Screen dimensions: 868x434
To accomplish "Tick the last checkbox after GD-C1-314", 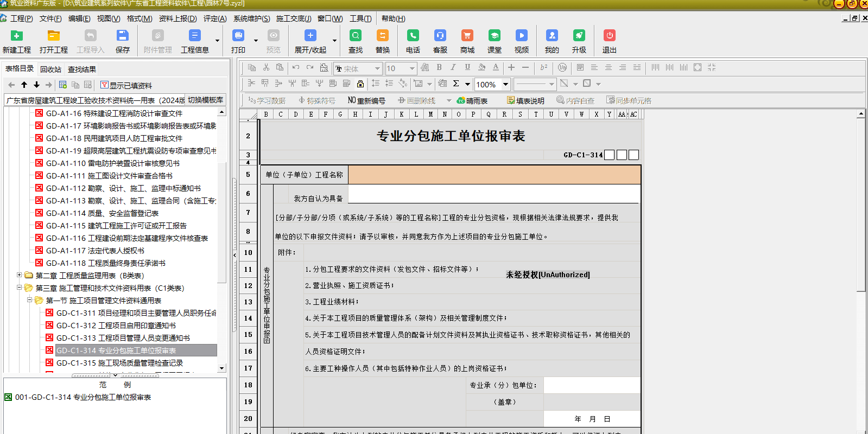I will (633, 155).
